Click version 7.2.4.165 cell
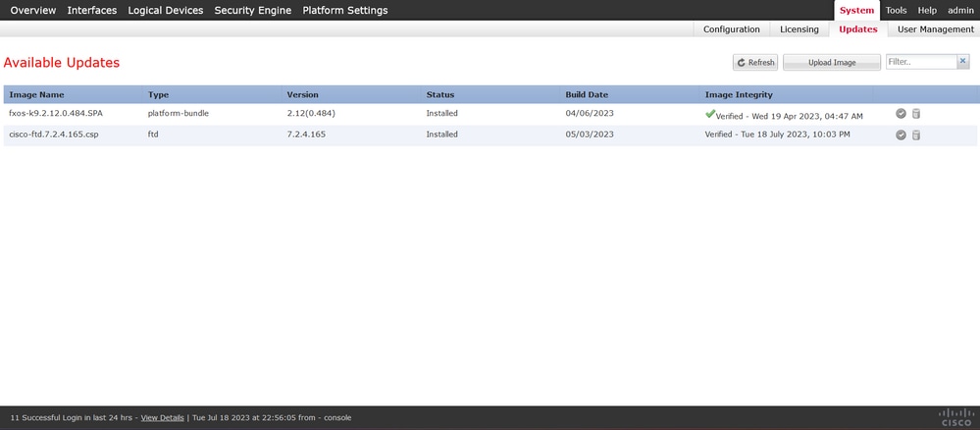980x430 pixels. click(x=306, y=134)
